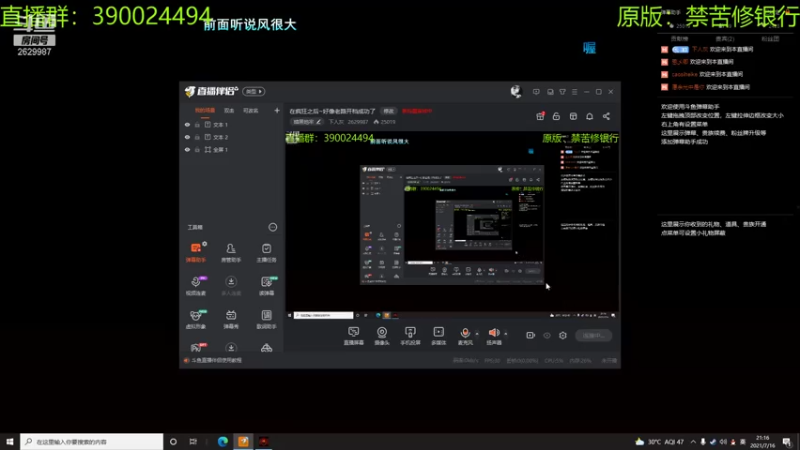800x450 pixels.
Task: Open the 歌词助手 lyrics assistant tool
Action: pyautogui.click(x=266, y=319)
